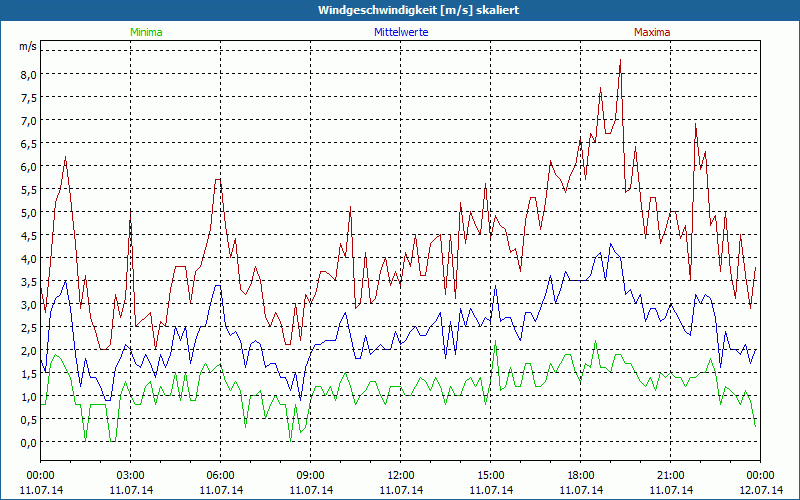Click the Maxima legend label
Viewport: 800px width, 500px height.
click(x=652, y=32)
